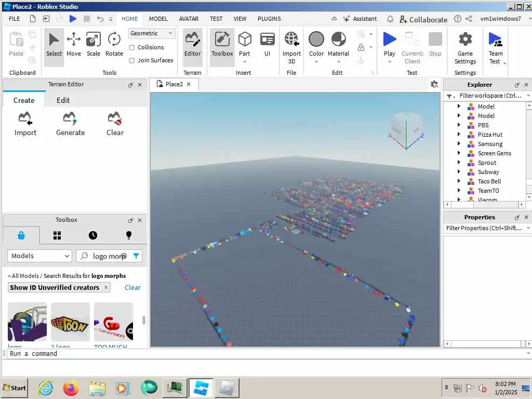Open the FILE menu

tap(14, 19)
